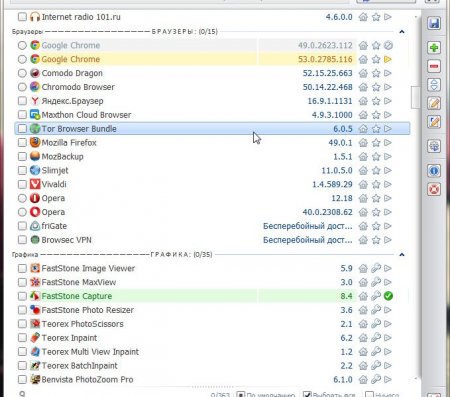Click the blue info icon in sidebar
Screen dimensions: 450x397
point(434,171)
